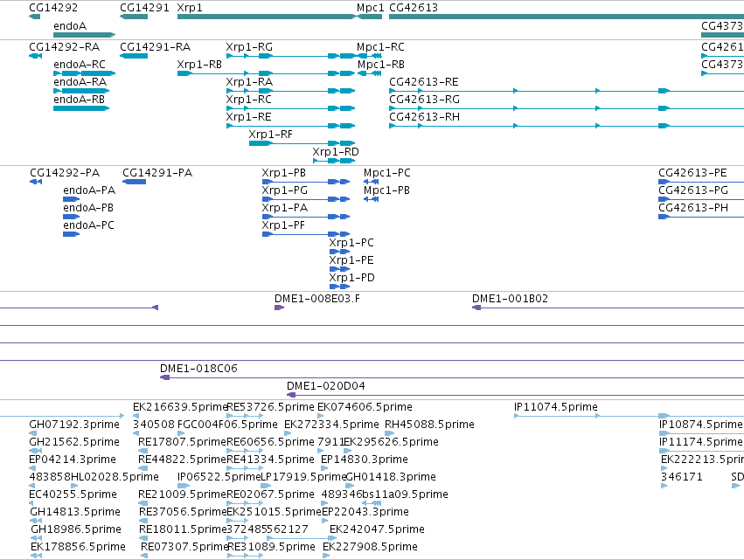Open EST label 'EP04214.3prime'
Viewport: 744px width, 560px height.
click(x=73, y=460)
